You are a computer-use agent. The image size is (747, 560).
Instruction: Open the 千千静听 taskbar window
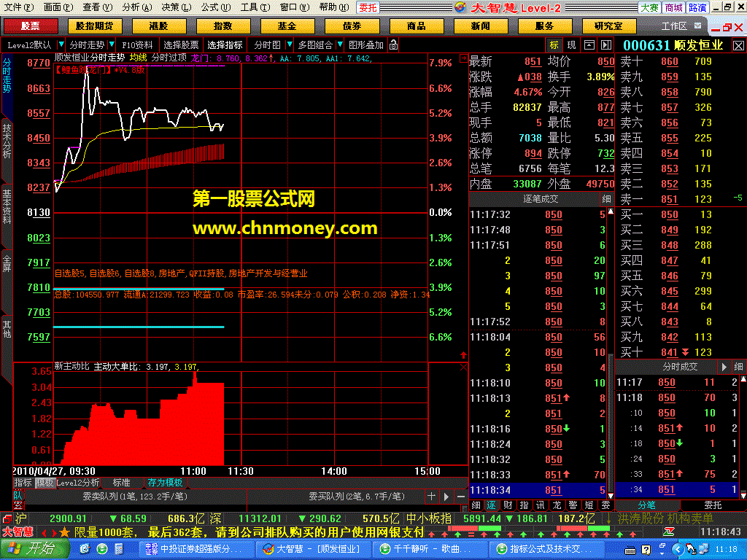(x=430, y=549)
